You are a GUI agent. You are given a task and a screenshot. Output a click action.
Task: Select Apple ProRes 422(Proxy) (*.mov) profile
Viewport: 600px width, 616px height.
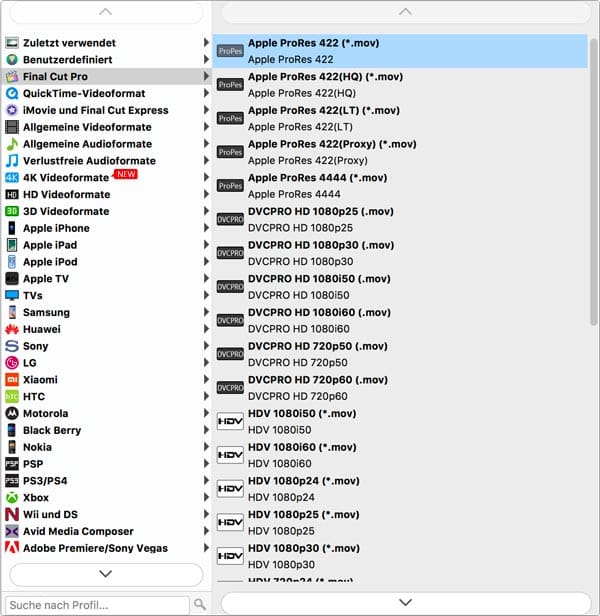click(x=400, y=152)
